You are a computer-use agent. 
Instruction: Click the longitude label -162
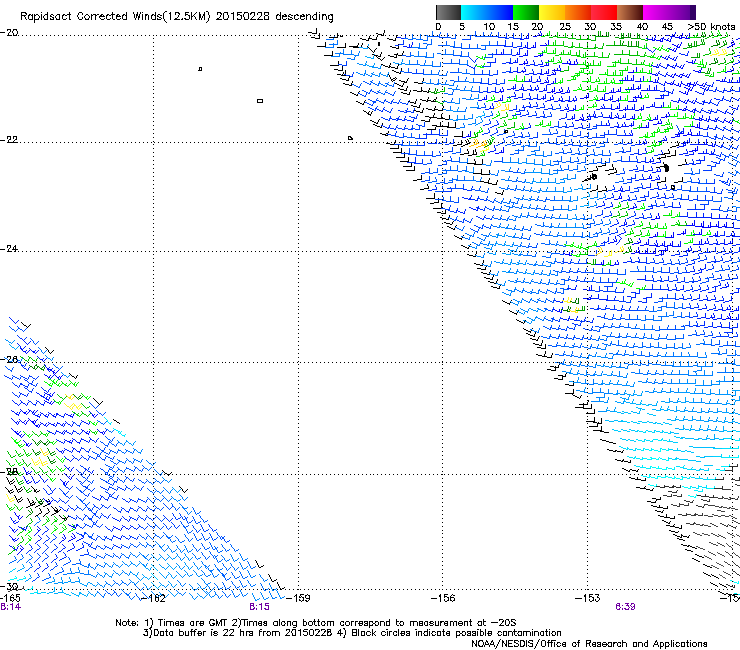pos(154,599)
